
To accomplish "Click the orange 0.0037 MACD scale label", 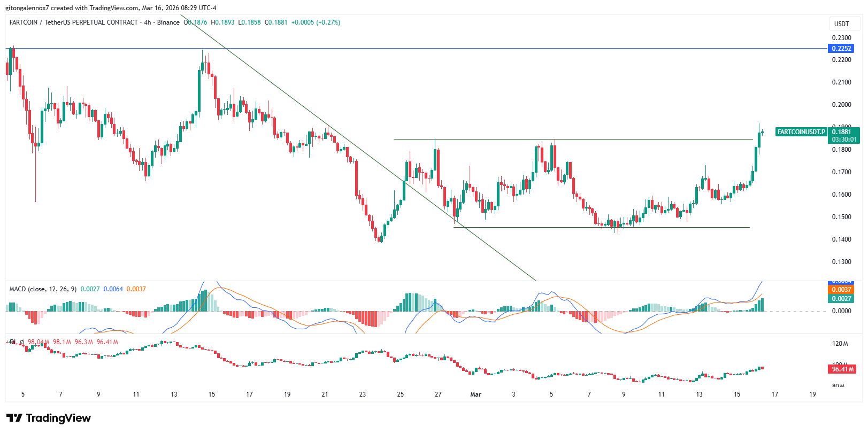I will (x=841, y=290).
